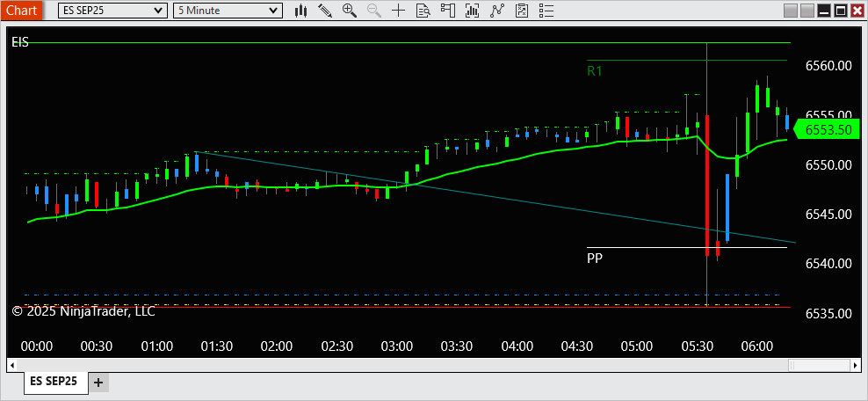Click the 00:30 time axis label

tap(97, 346)
